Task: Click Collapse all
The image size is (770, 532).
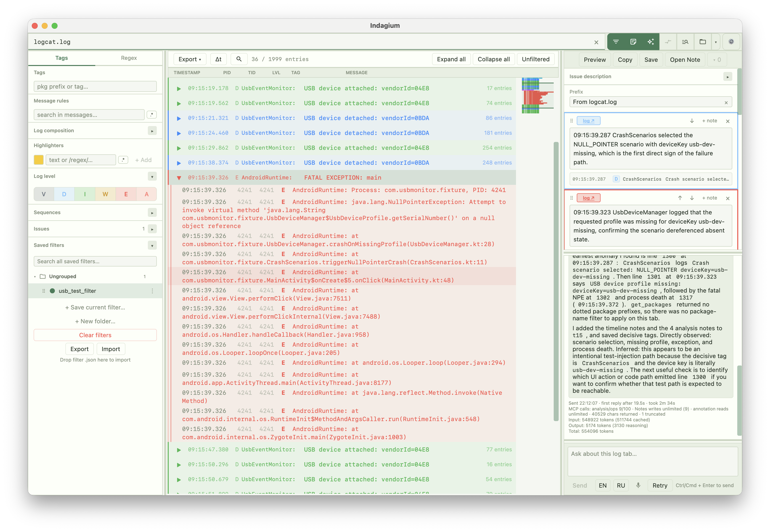Action: click(x=493, y=59)
